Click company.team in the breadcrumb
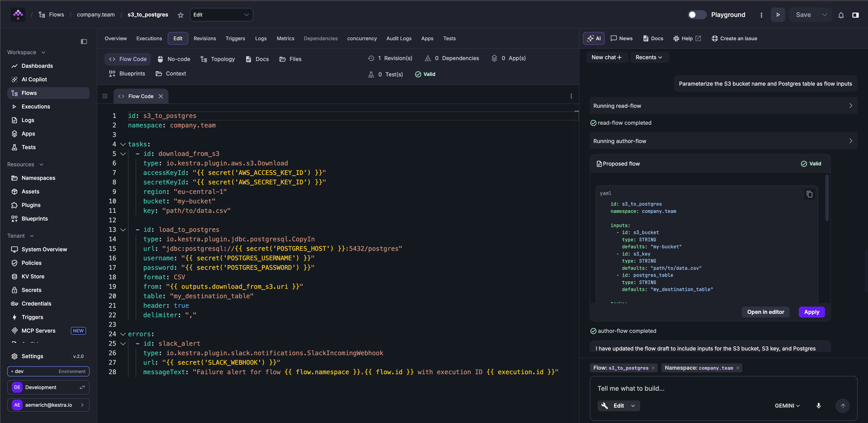868x423 pixels. point(96,15)
